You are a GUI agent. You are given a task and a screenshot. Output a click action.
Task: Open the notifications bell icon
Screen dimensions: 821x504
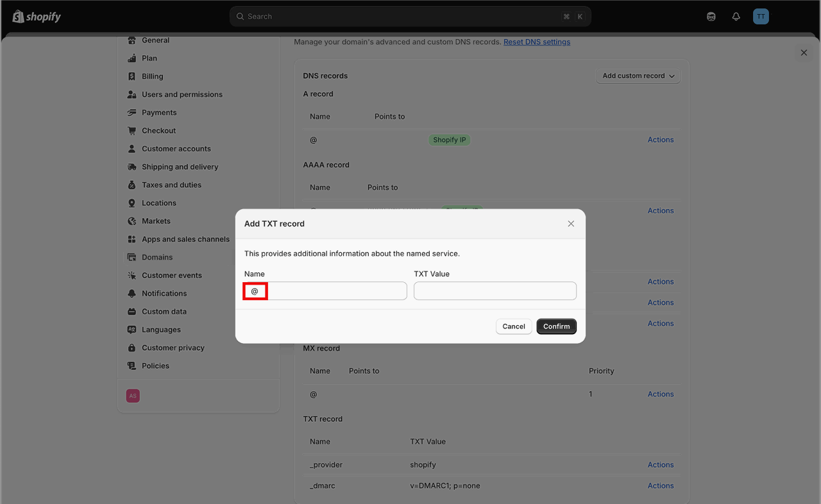point(736,17)
